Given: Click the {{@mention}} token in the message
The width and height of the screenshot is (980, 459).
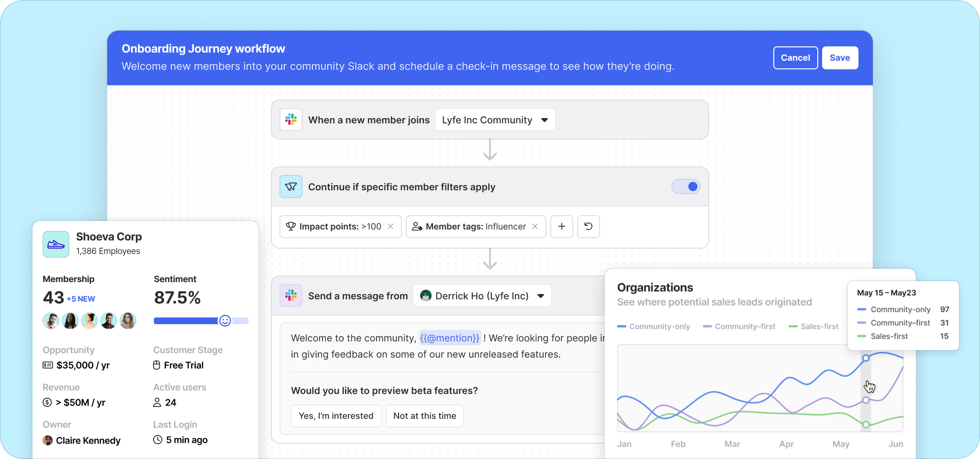Looking at the screenshot, I should (450, 338).
